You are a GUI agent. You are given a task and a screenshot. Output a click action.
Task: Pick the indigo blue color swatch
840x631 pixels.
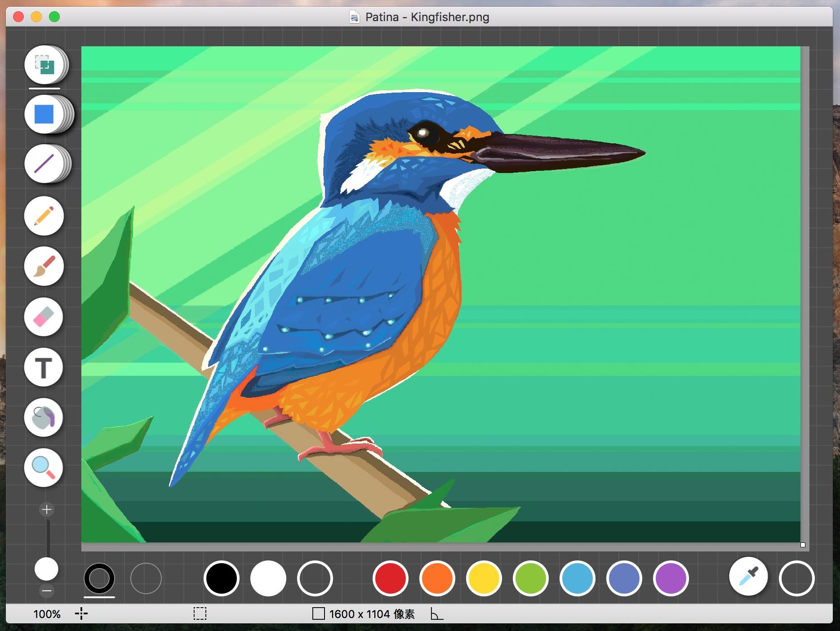point(624,578)
